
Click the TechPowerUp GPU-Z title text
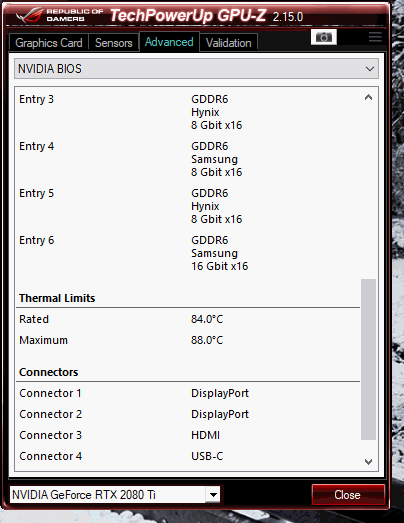188,15
